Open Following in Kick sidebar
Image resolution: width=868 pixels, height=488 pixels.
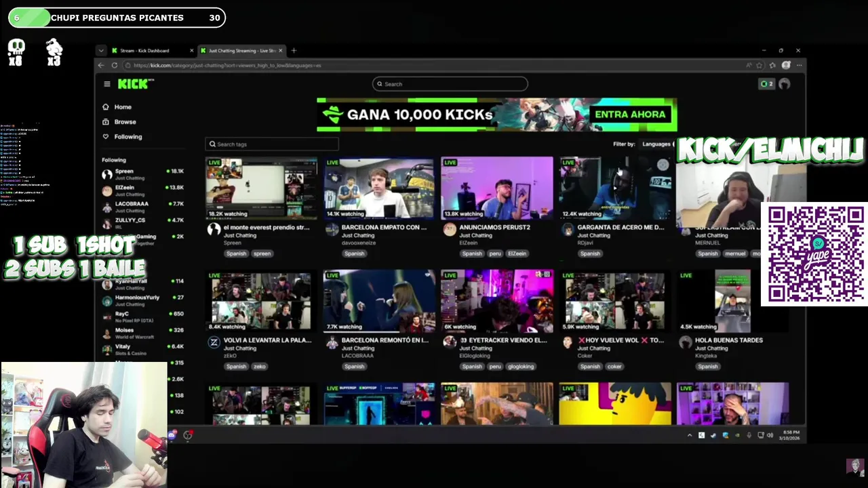[x=122, y=137]
